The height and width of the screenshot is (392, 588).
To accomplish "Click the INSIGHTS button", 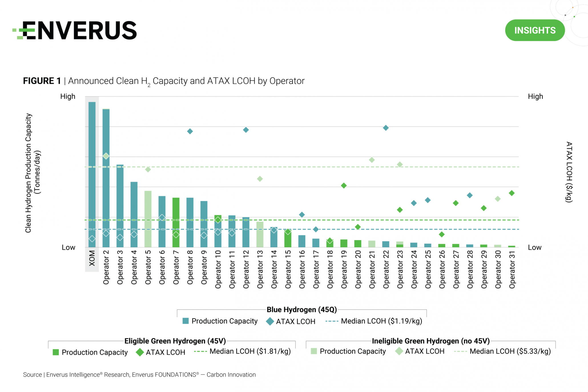I will [x=535, y=30].
